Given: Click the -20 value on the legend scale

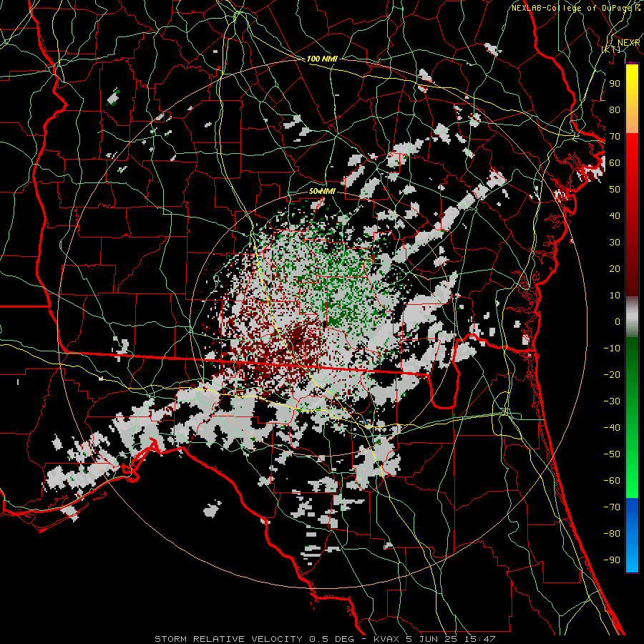Looking at the screenshot, I should pos(612,374).
